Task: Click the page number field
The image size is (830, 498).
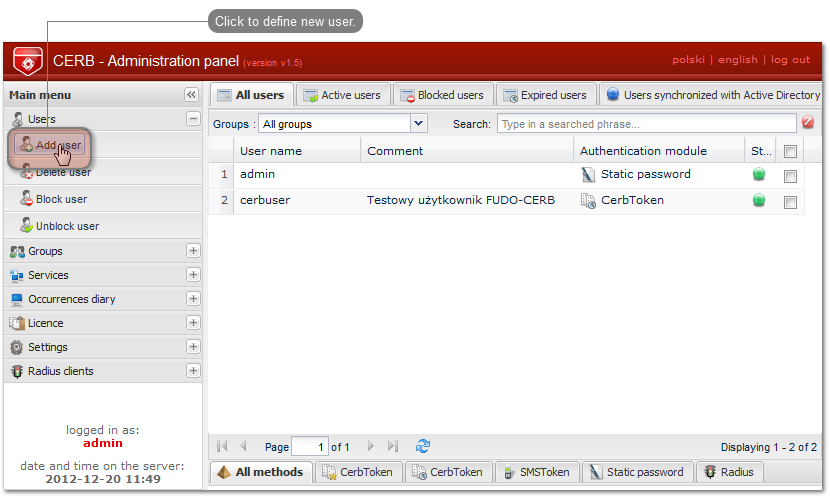Action: pyautogui.click(x=310, y=447)
